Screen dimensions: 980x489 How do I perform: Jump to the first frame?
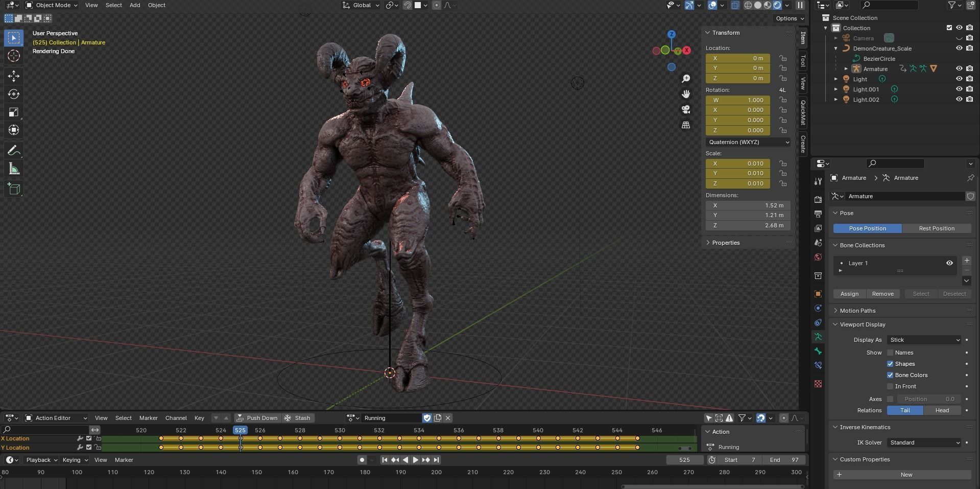pos(385,460)
